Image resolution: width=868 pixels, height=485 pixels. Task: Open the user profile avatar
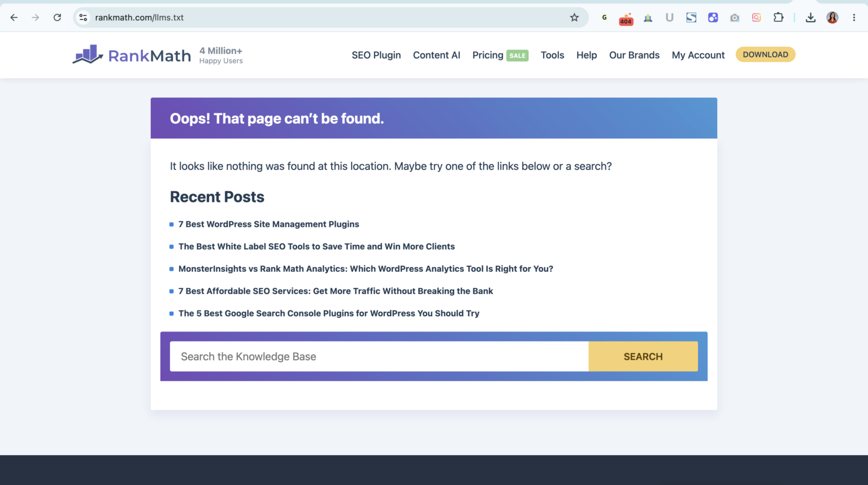tap(832, 18)
